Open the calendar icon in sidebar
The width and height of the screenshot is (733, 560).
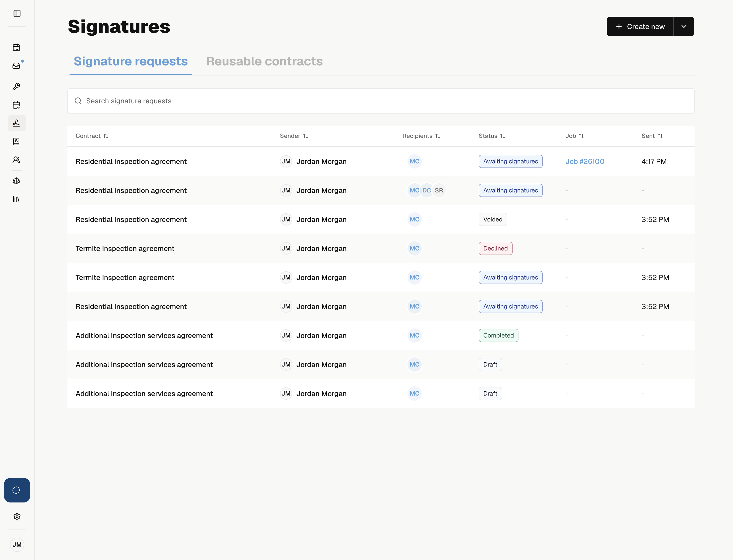tap(16, 47)
